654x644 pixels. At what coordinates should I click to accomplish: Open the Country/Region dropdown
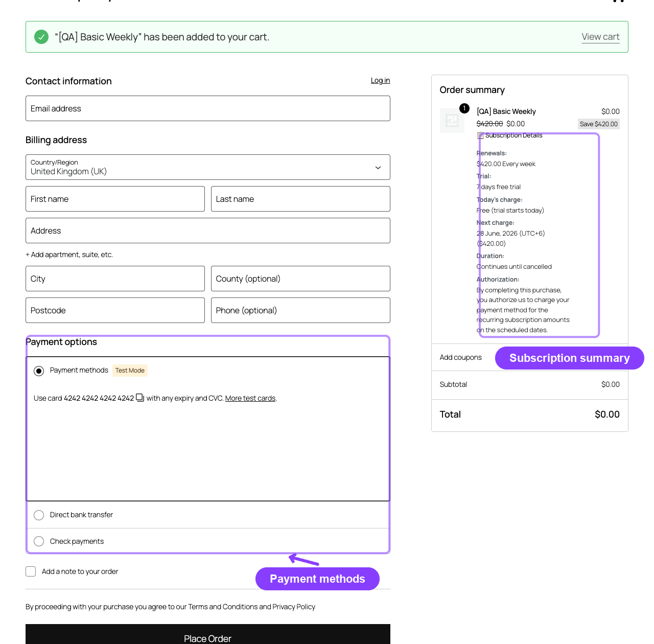point(208,167)
